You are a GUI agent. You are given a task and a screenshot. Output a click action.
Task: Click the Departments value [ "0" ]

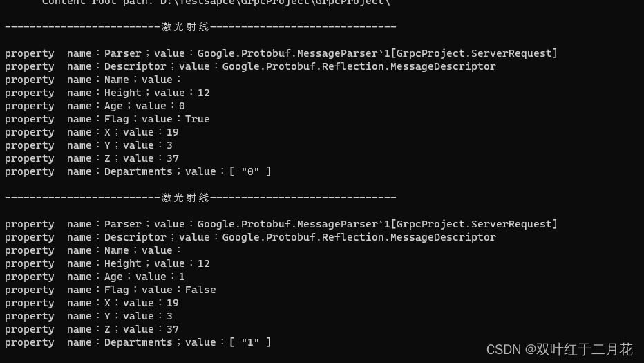point(250,171)
